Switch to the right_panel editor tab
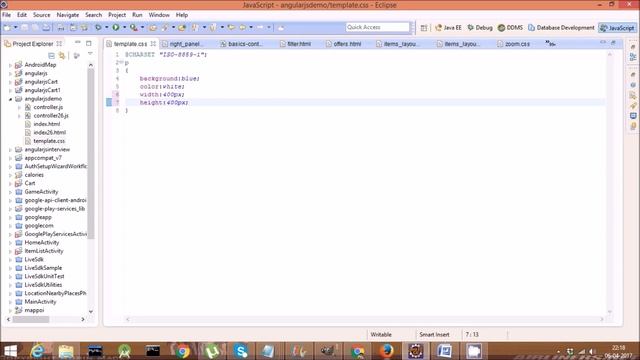 (x=182, y=44)
